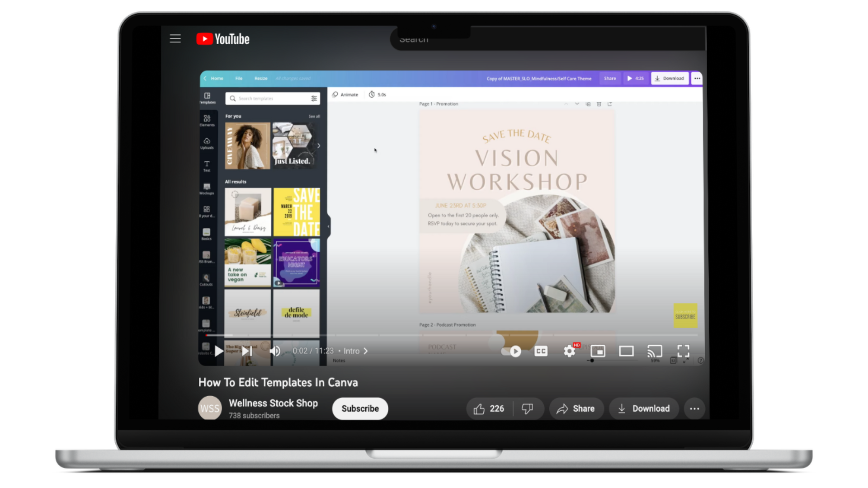868x488 pixels.
Task: Select the Laurel & Daisy template
Action: (x=248, y=212)
